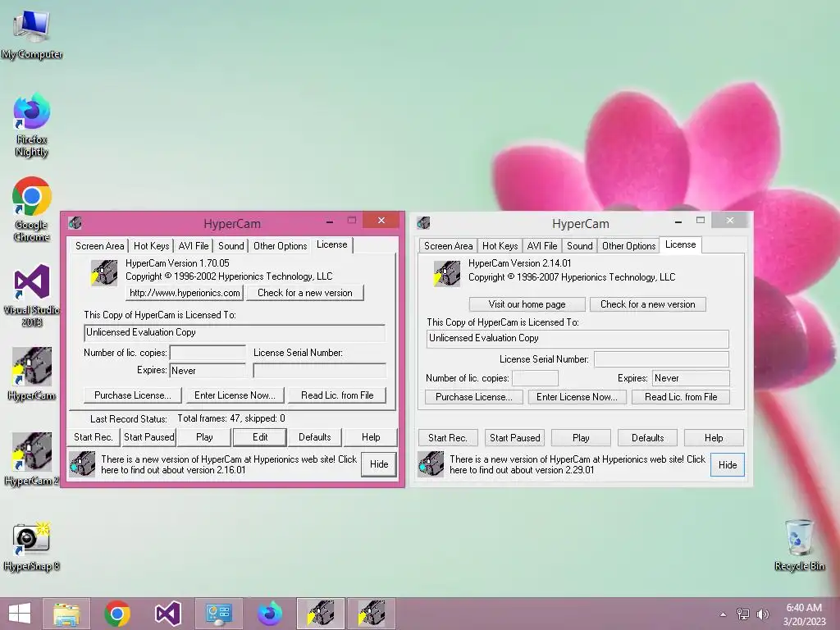Open the taskbar clock showing 6:40 AM
The width and height of the screenshot is (840, 630).
pyautogui.click(x=804, y=614)
